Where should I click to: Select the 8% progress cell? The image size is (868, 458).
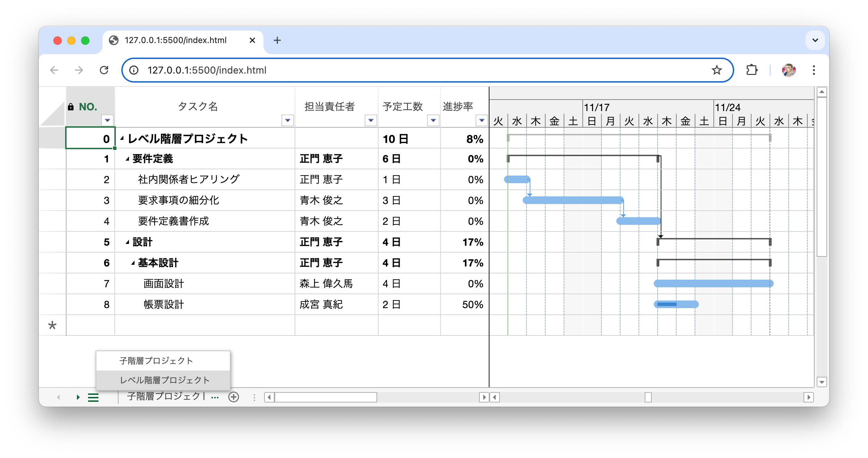[465, 138]
